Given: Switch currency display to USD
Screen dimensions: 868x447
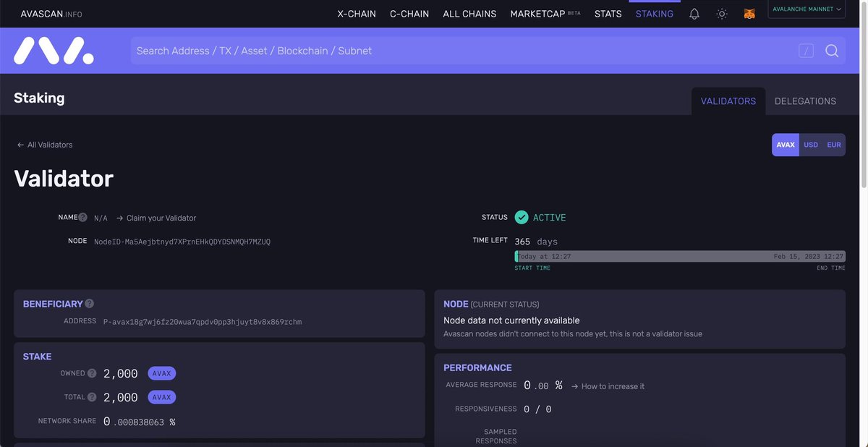Looking at the screenshot, I should [811, 145].
